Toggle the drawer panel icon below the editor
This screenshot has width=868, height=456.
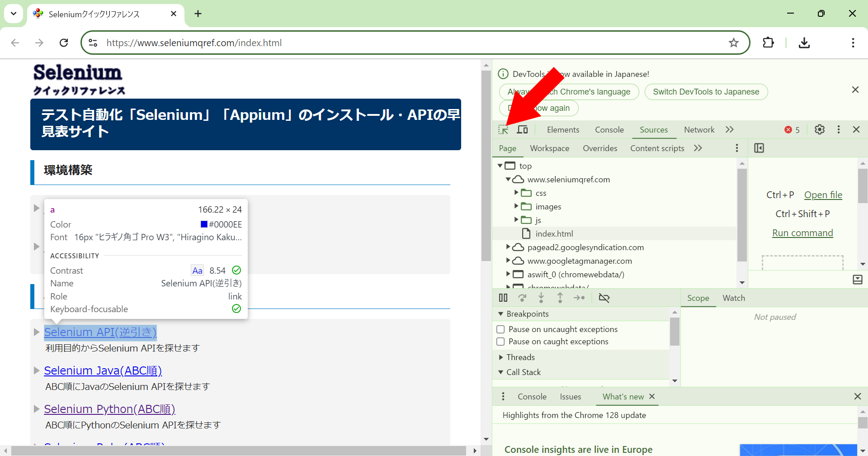[858, 280]
